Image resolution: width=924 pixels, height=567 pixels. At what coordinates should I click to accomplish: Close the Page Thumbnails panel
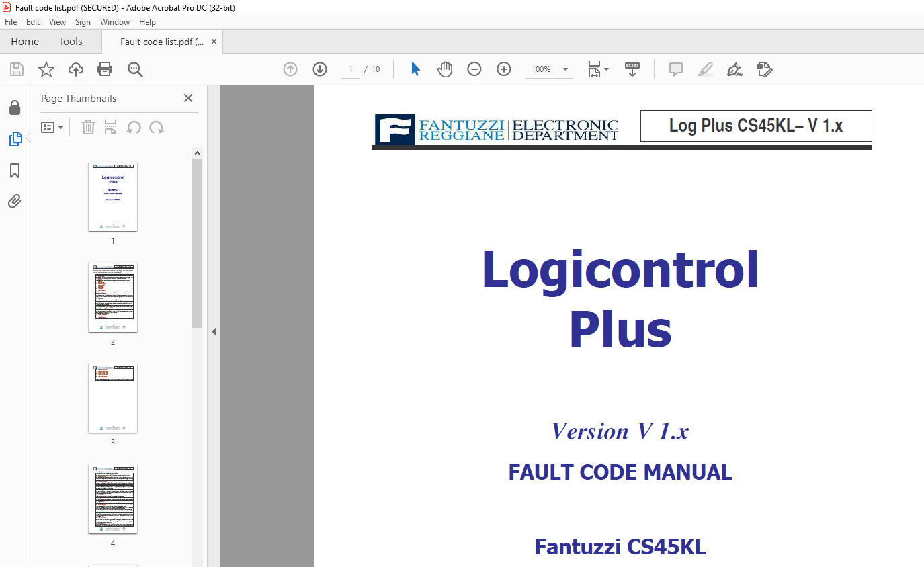pyautogui.click(x=188, y=98)
